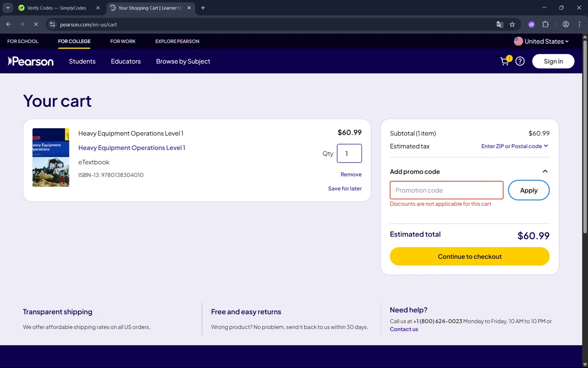Open the Educators navigation item
The height and width of the screenshot is (368, 588).
click(126, 61)
